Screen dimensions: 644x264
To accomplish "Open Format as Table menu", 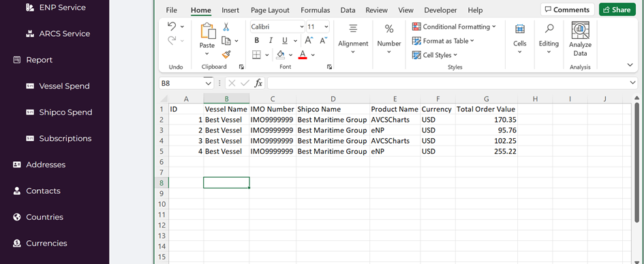I will point(443,41).
